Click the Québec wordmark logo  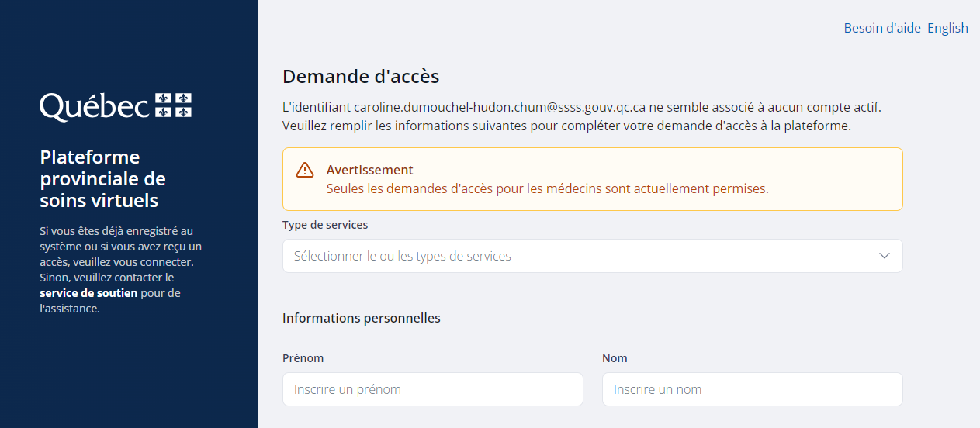click(95, 107)
